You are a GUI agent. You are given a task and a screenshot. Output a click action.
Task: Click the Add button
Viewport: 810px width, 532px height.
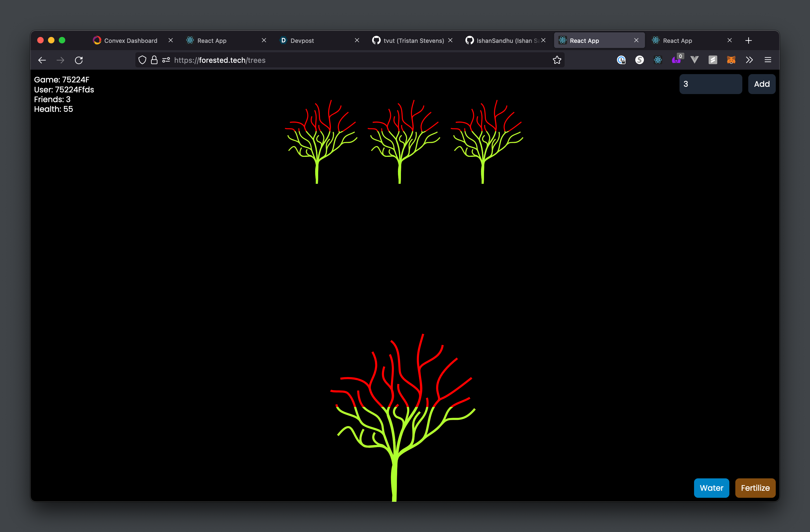(761, 84)
